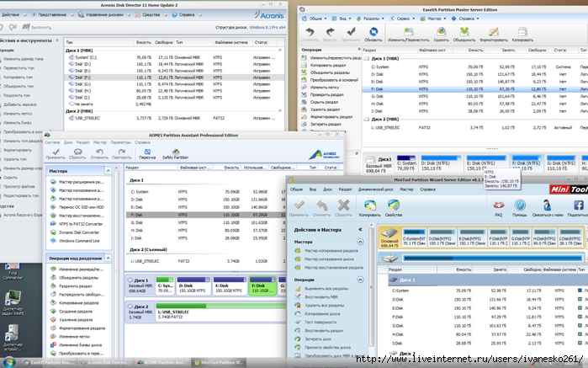Open EaseUS Разделы dropdown menu
Image resolution: width=588 pixels, height=368 pixels.
point(370,19)
